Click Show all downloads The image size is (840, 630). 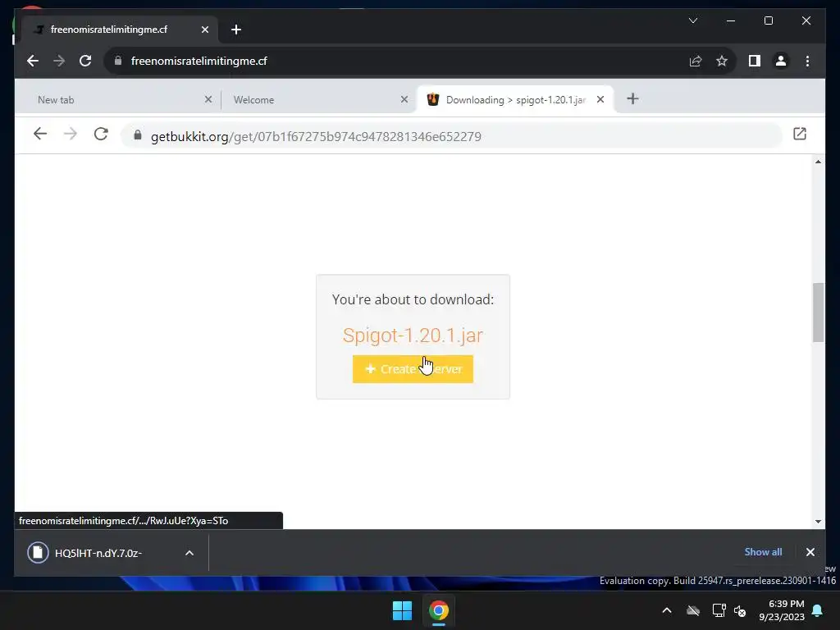coord(763,552)
